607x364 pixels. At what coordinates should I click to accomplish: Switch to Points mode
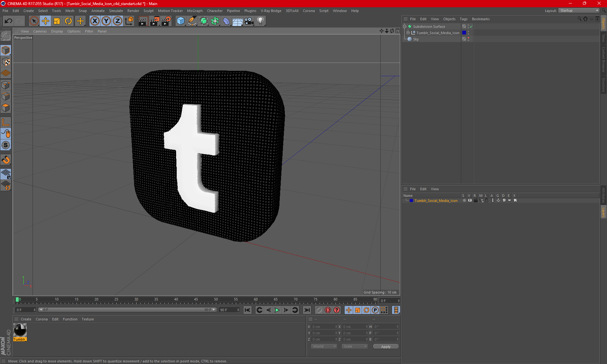coord(6,85)
